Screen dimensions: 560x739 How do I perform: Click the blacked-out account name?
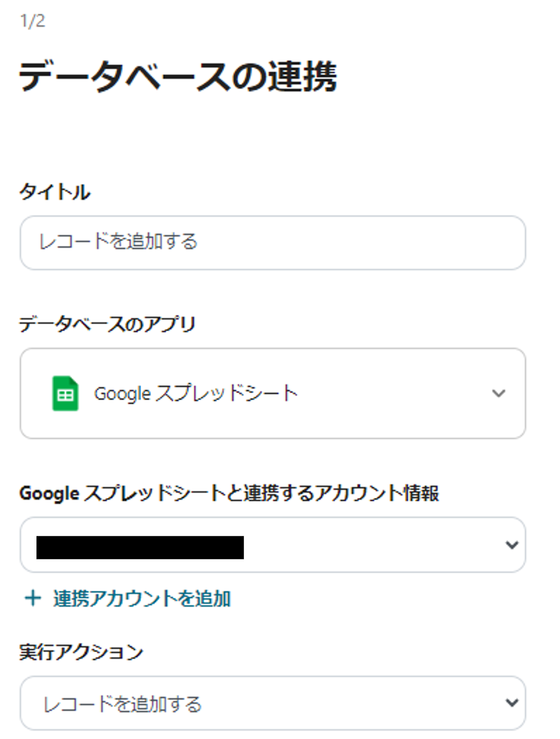click(140, 547)
